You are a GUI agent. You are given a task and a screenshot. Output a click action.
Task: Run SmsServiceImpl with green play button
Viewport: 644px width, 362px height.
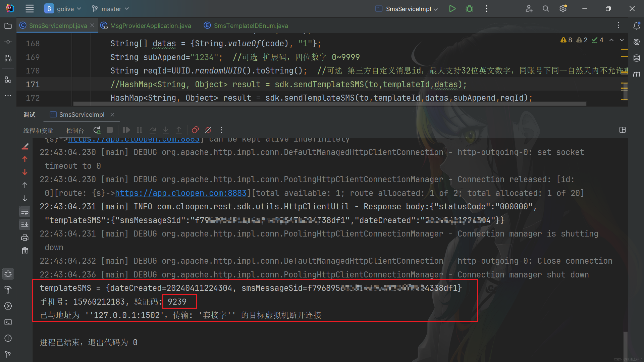click(x=452, y=9)
